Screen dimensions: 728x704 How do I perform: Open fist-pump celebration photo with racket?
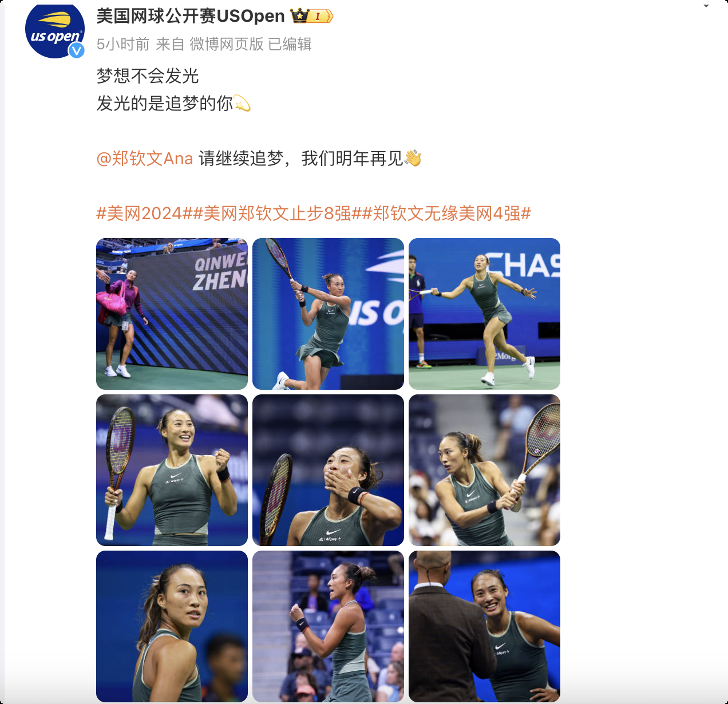pyautogui.click(x=172, y=470)
